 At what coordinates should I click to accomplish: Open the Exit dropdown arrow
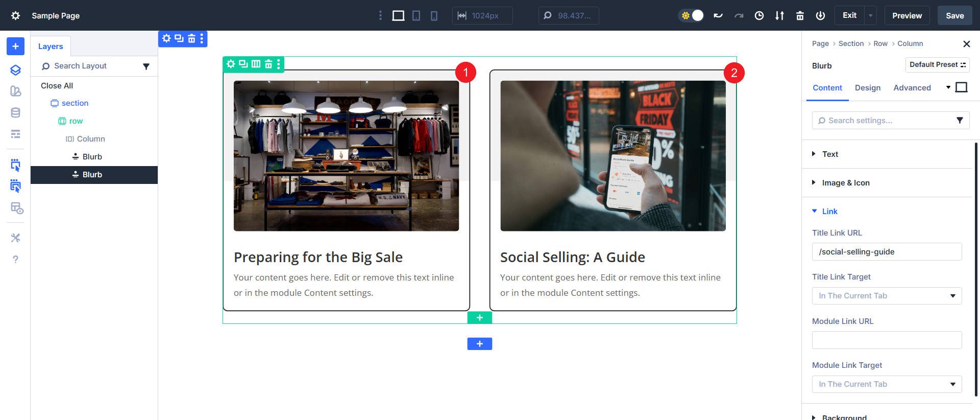871,16
